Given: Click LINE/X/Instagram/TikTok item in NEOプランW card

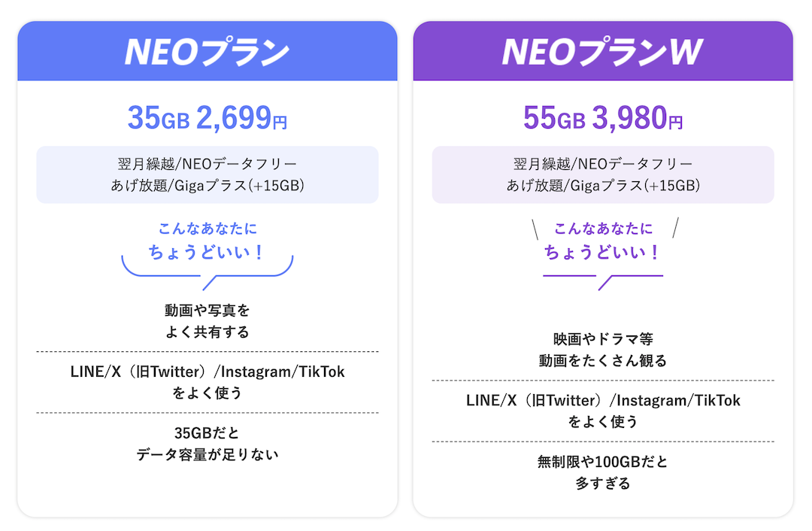Looking at the screenshot, I should point(602,411).
